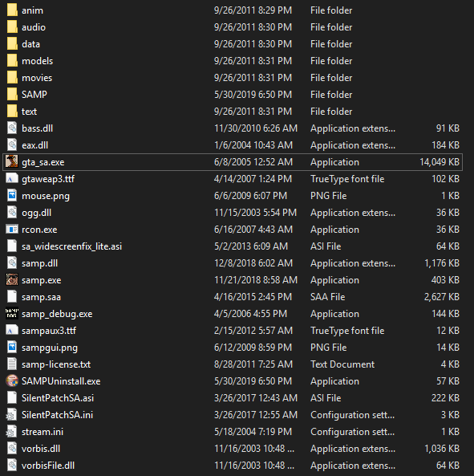The height and width of the screenshot is (476, 474).
Task: Click the size 1,176 KB
Action: pyautogui.click(x=442, y=263)
